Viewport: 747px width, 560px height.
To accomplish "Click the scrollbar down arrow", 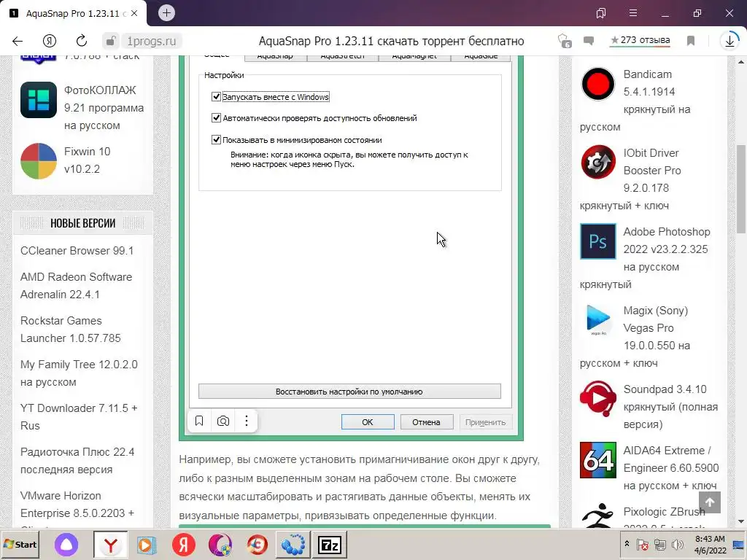I will pos(741,522).
